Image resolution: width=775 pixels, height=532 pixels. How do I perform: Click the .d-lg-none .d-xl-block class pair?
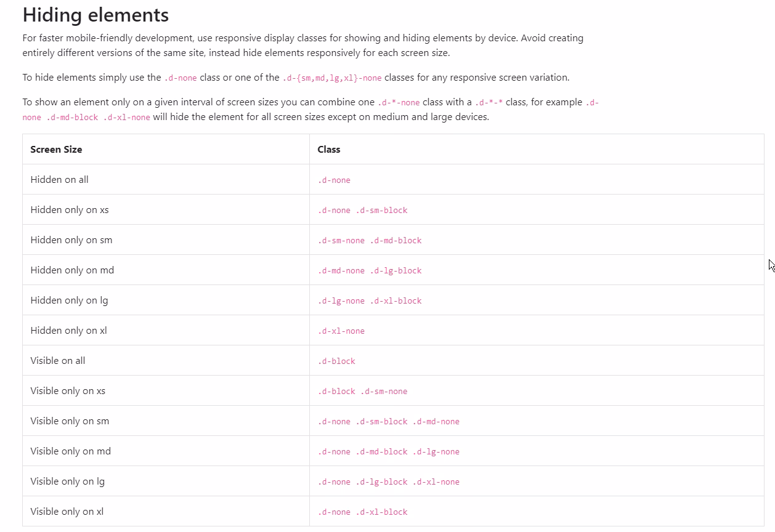[370, 300]
